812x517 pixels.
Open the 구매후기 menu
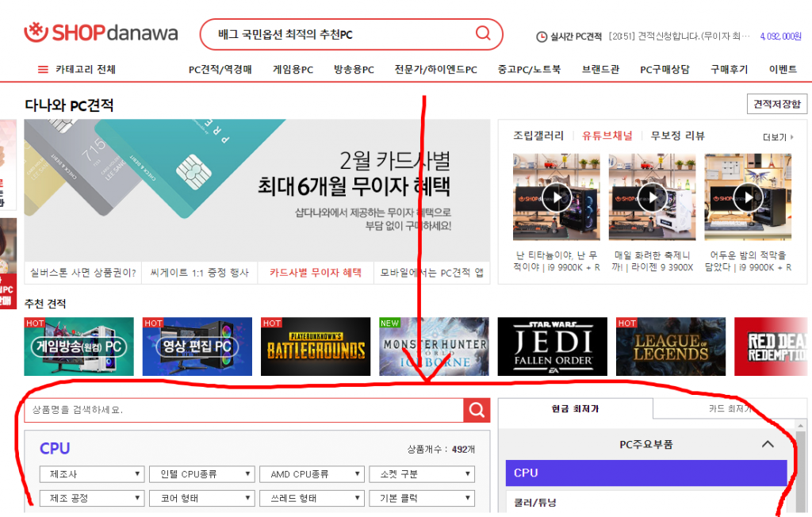coord(730,70)
